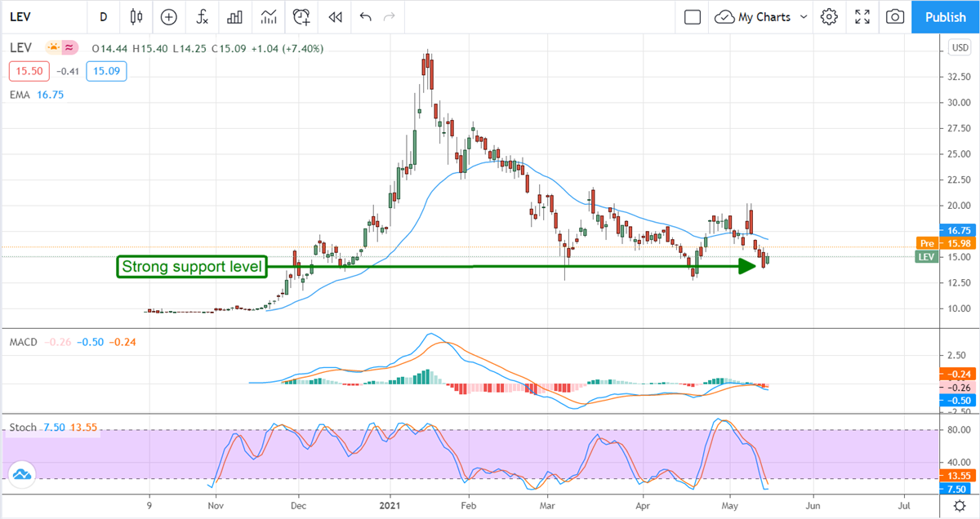Toggle the pink extended hours indicator badge

coord(71,48)
